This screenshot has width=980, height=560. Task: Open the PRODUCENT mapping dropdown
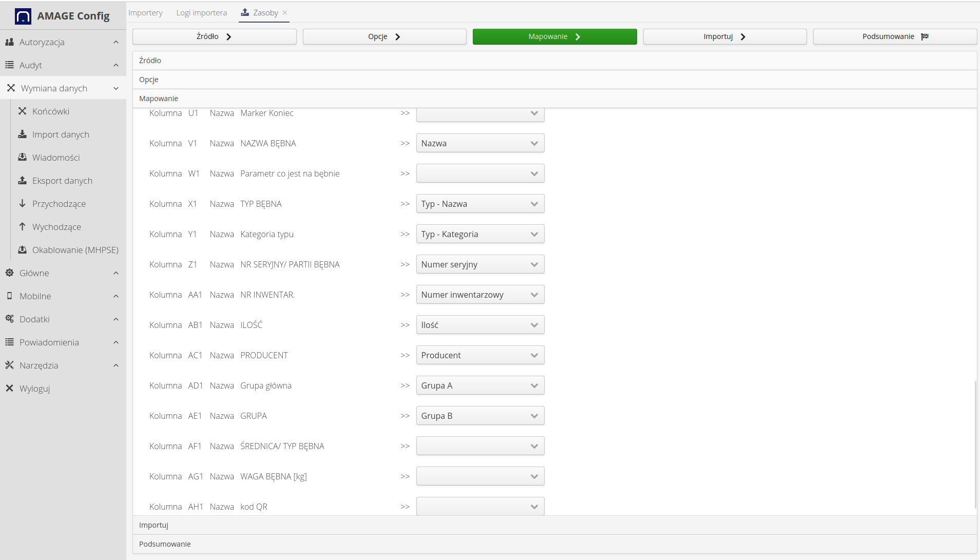click(x=480, y=355)
